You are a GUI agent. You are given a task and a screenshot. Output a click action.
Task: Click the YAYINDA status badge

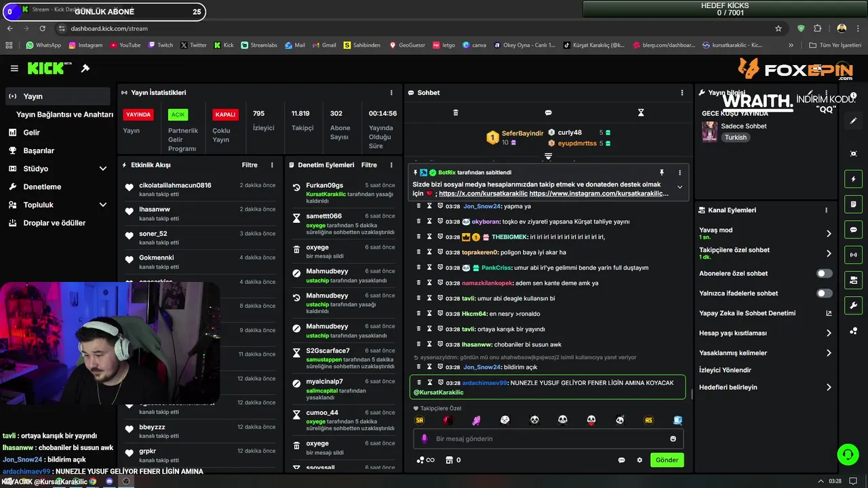(138, 115)
